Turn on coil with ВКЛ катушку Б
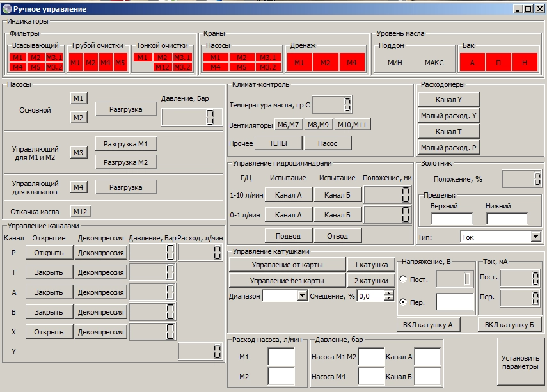Screen dimensions: 547x392 (x=509, y=324)
